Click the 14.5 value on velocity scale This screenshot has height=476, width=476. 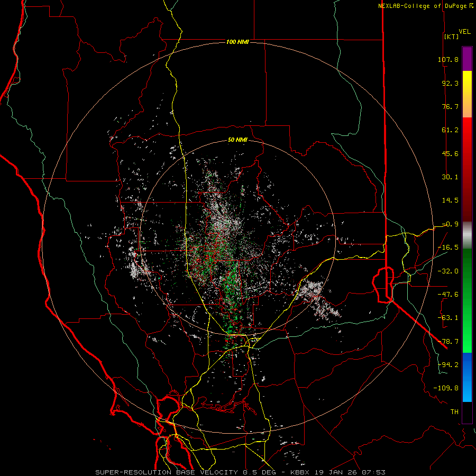pos(450,200)
